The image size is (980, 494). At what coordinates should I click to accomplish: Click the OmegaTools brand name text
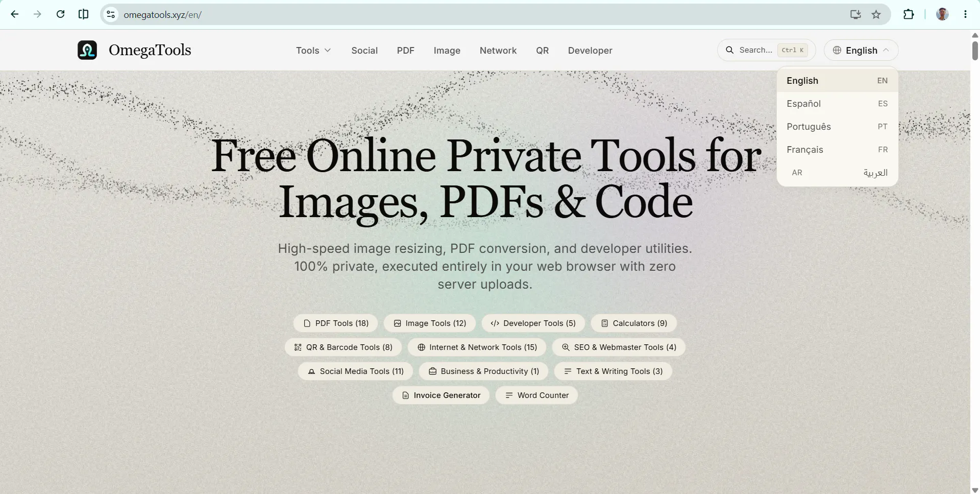(x=150, y=50)
